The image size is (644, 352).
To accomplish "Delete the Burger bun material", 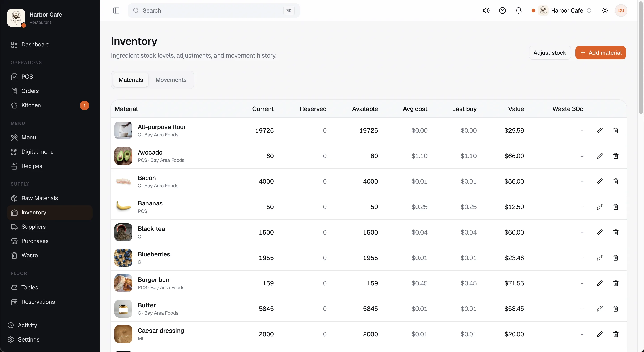I will pyautogui.click(x=616, y=283).
